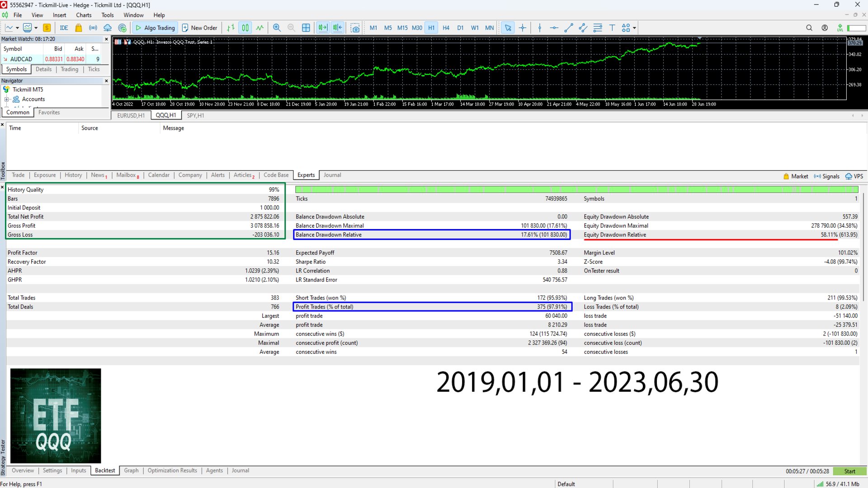Open the Favorites tab in Navigator
This screenshot has height=488, width=868.
coord(49,113)
